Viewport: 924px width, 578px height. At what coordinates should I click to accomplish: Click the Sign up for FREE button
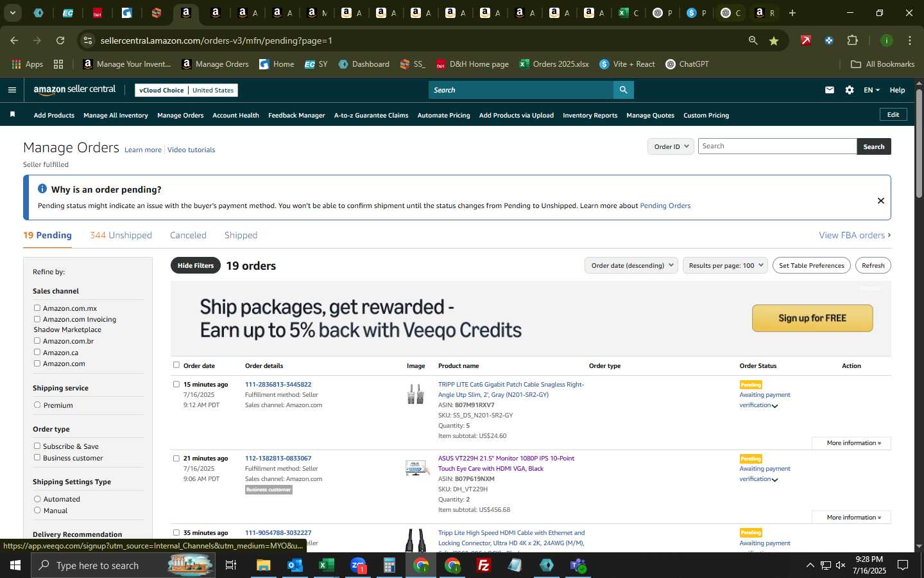[812, 318]
